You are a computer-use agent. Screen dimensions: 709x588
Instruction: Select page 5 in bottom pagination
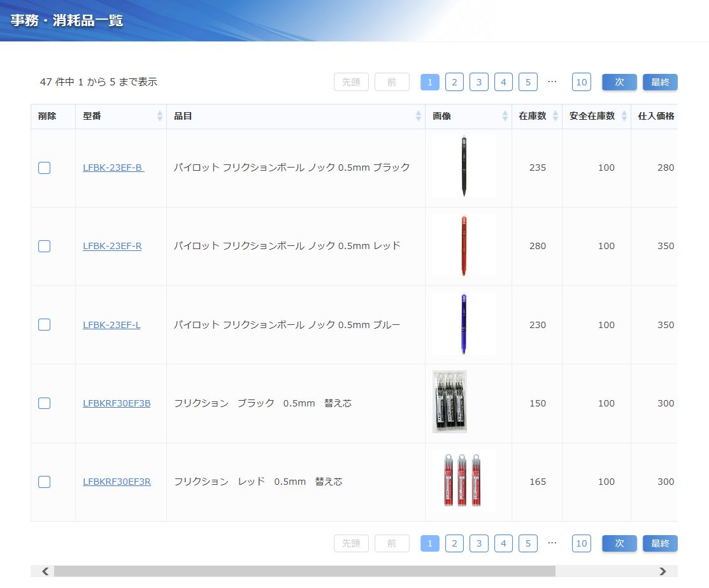pyautogui.click(x=527, y=543)
